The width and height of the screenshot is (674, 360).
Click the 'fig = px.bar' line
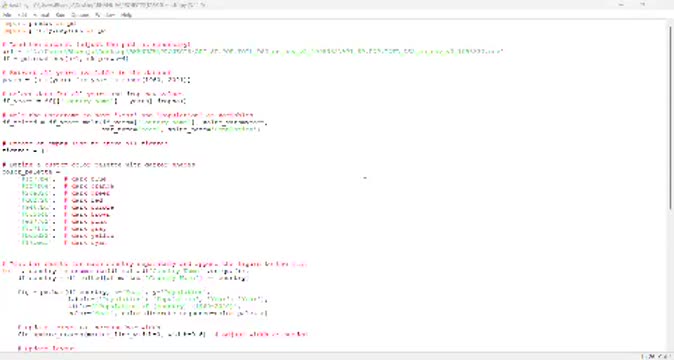pos(113,292)
